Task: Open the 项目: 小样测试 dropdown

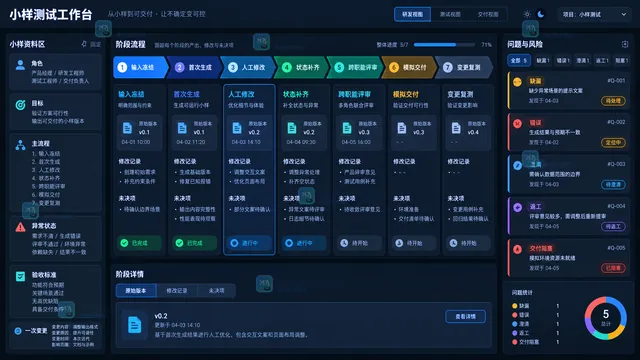Action: pos(594,14)
